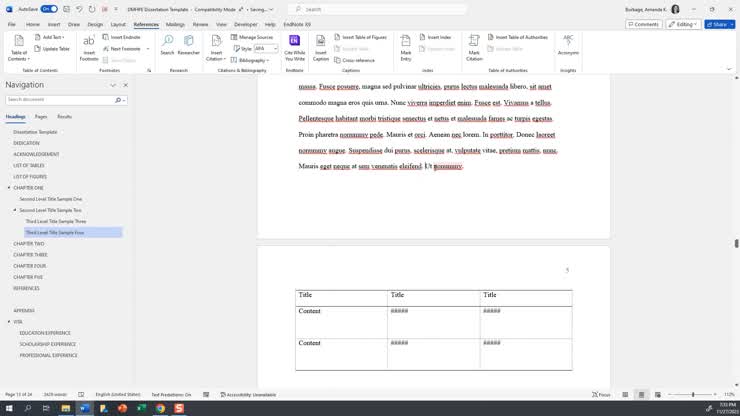Open Next Footnote dropdown arrow
Screen dimensions: 740x416
pyautogui.click(x=148, y=49)
